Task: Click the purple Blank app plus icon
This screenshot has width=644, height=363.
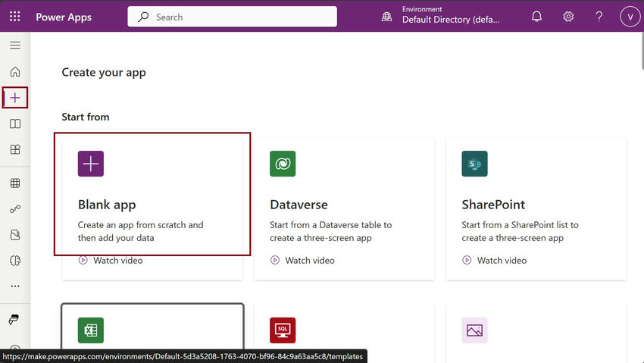Action: [91, 164]
